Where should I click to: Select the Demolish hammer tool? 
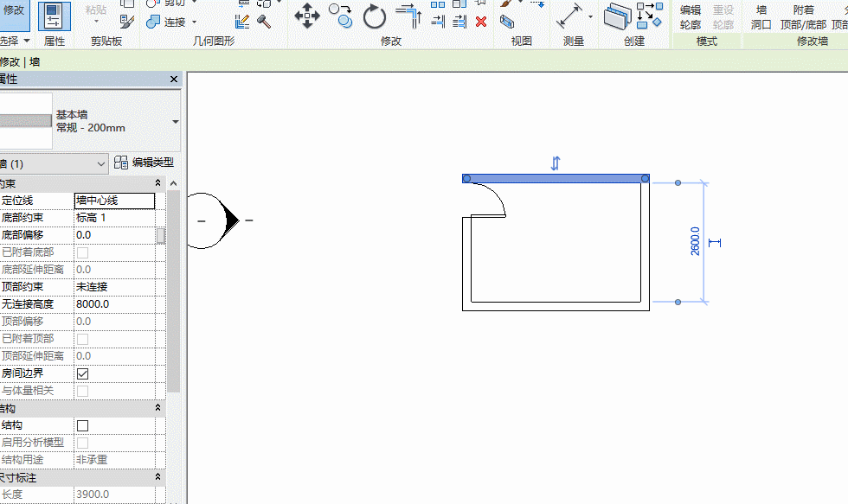tap(264, 22)
